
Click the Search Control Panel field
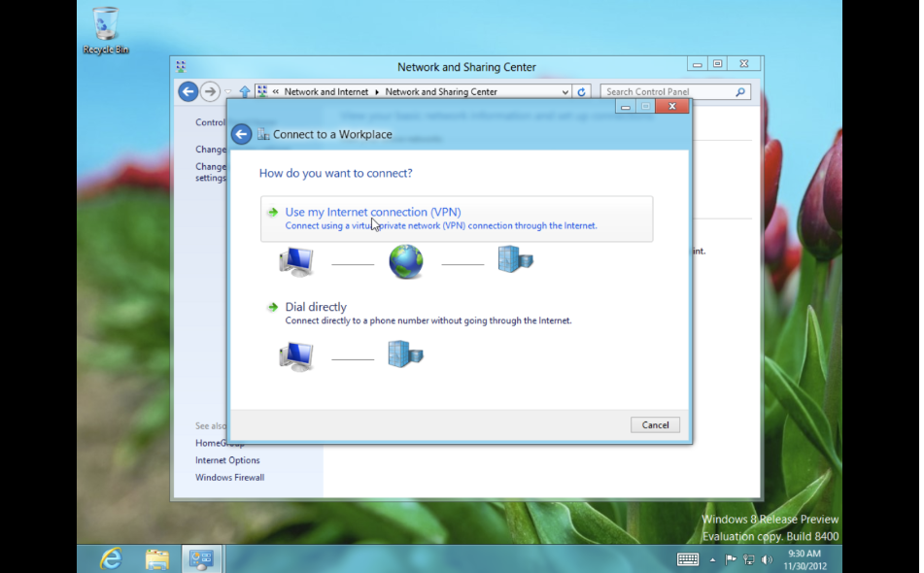[x=668, y=92]
